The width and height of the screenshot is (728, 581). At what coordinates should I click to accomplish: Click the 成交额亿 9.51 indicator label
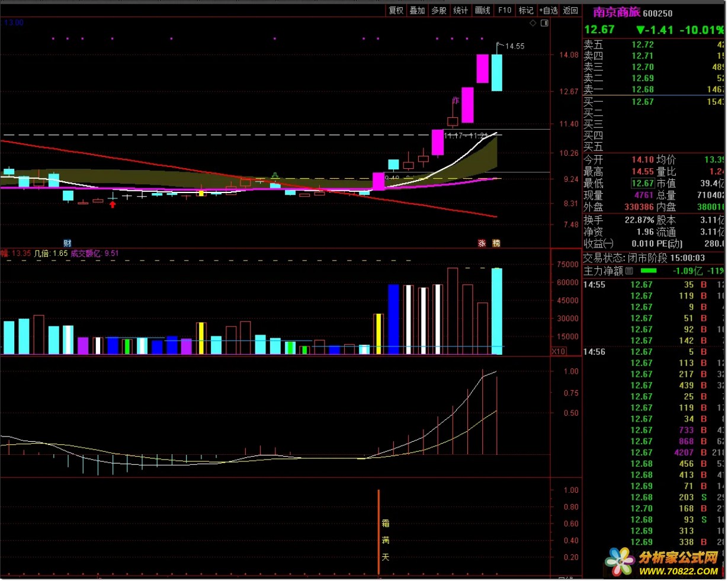(95, 253)
